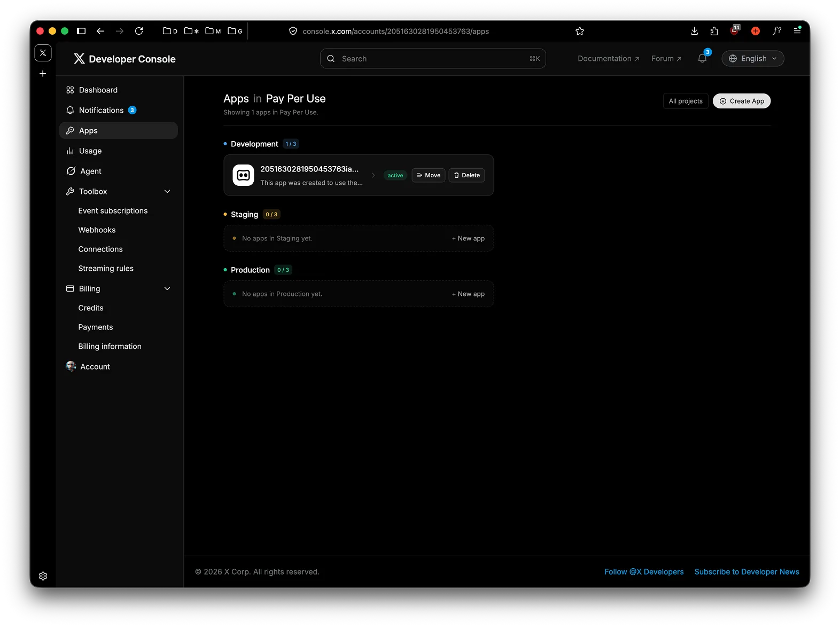This screenshot has width=840, height=627.
Task: Collapse the Toolbox section chevron
Action: pyautogui.click(x=167, y=191)
